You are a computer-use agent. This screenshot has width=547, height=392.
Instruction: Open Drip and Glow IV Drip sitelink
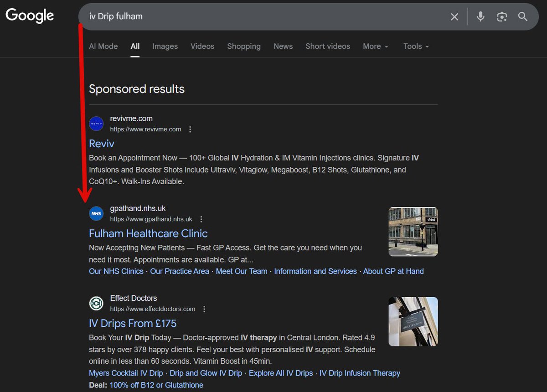tap(206, 373)
